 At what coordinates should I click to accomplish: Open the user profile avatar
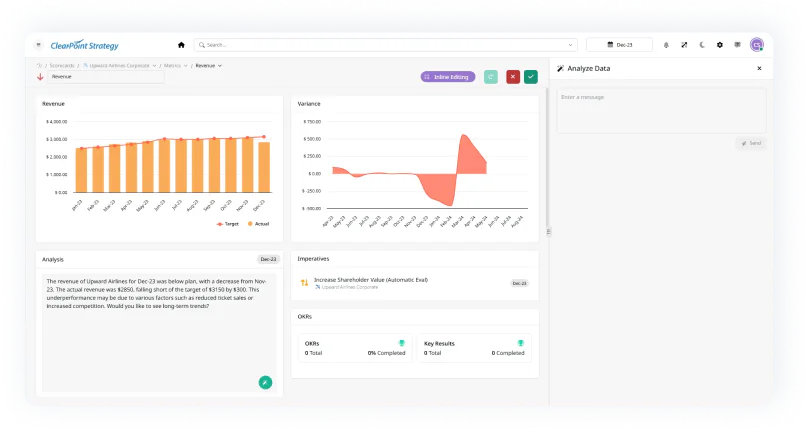pyautogui.click(x=757, y=45)
